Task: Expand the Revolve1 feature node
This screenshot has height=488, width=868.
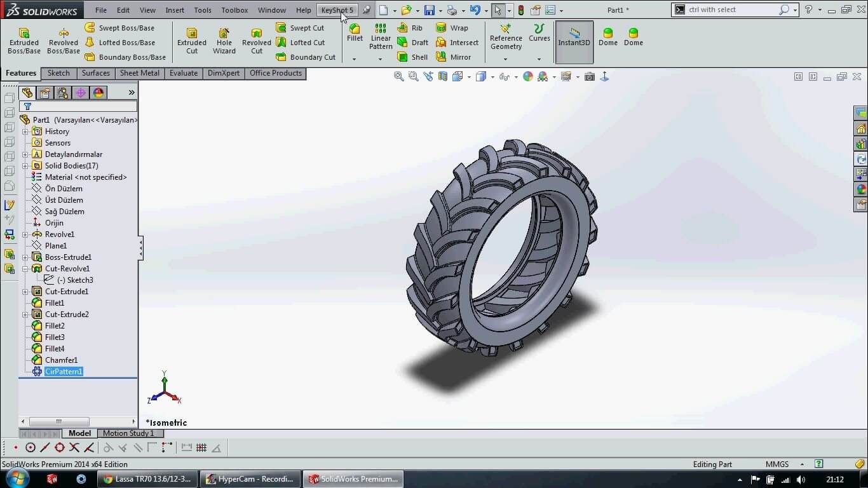Action: tap(25, 234)
